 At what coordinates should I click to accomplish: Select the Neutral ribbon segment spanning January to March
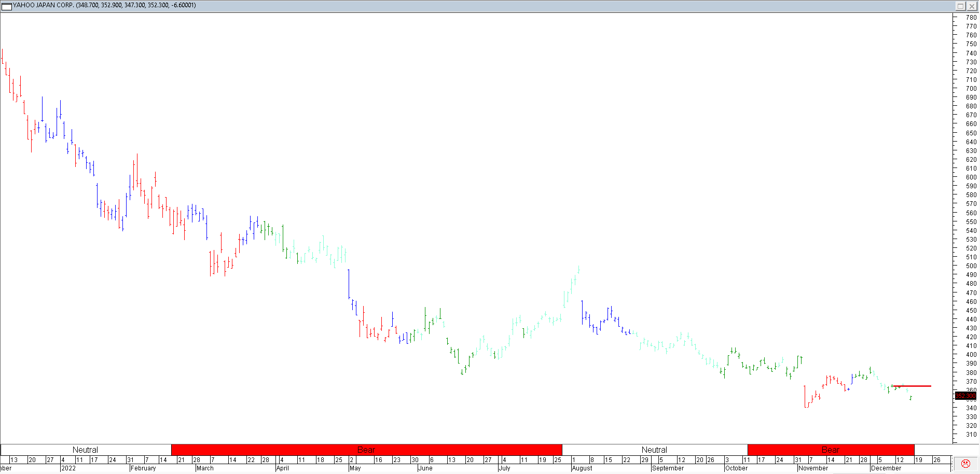86,450
